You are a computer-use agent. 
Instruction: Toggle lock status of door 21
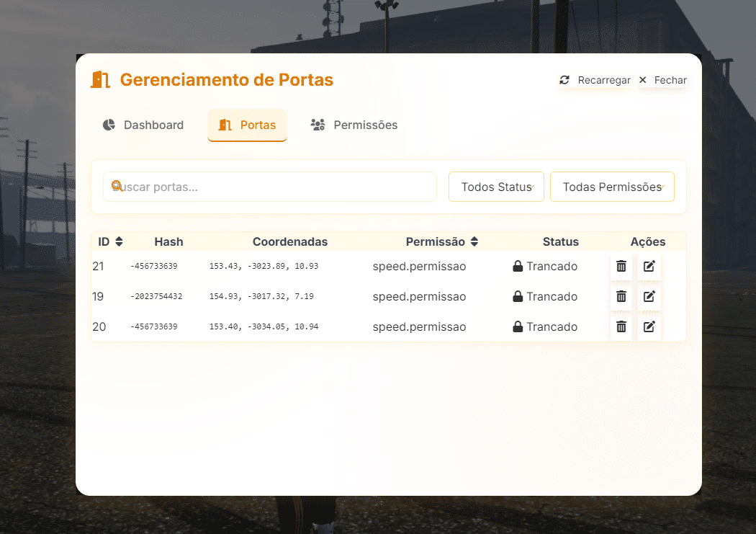click(x=545, y=267)
